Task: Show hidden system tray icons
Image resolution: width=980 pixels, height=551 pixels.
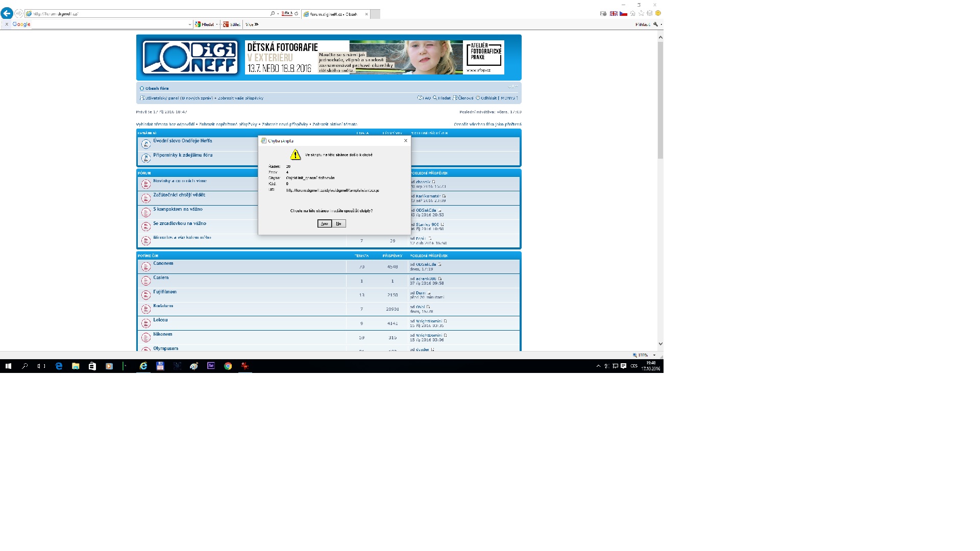Action: [x=598, y=366]
